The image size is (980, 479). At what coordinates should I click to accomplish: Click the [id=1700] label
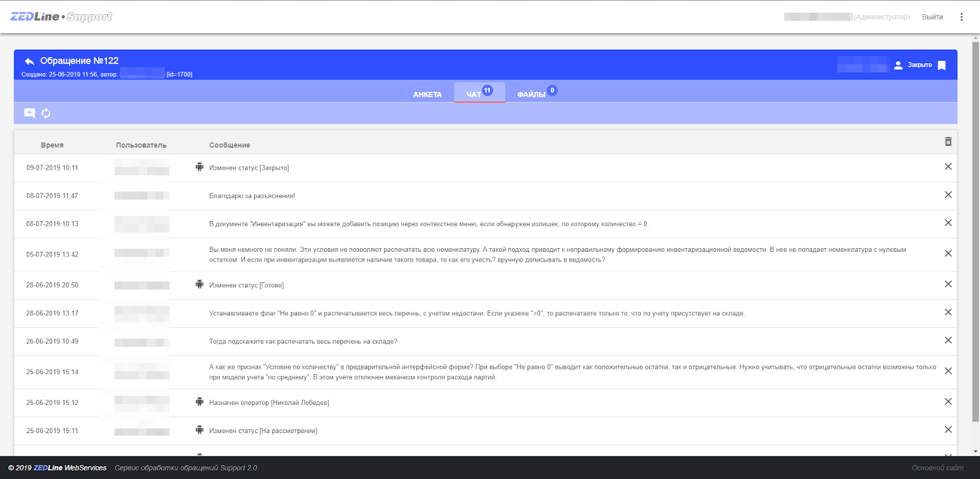(x=179, y=75)
